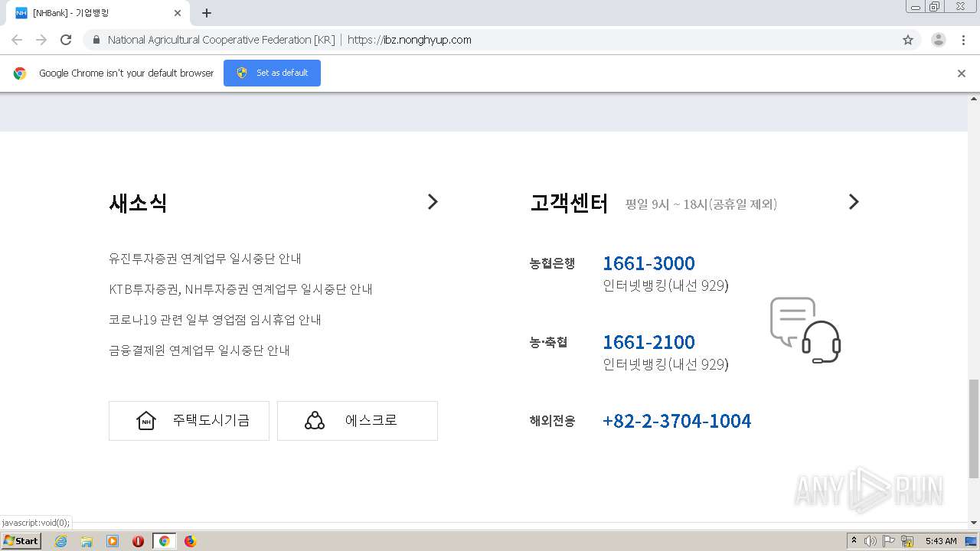This screenshot has height=551, width=980.
Task: Click Set as default button
Action: coord(272,73)
